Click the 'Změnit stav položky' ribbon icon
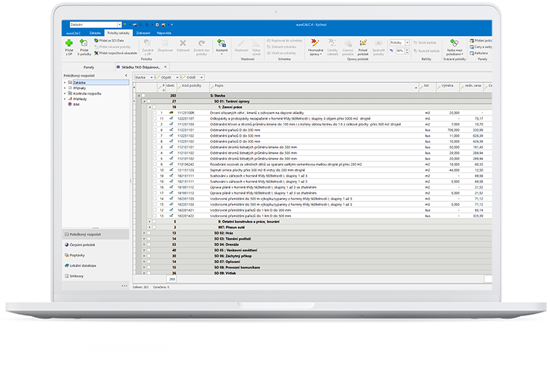 point(201,43)
